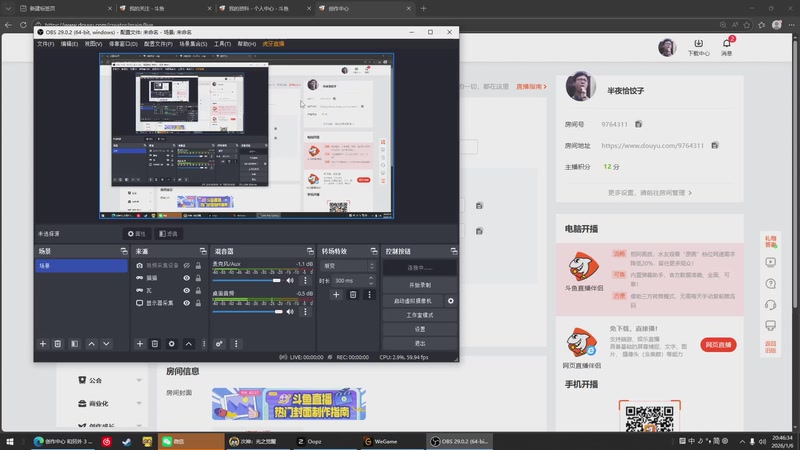This screenshot has width=800, height=450.
Task: Open the 场景集合(S) menu
Action: (193, 44)
